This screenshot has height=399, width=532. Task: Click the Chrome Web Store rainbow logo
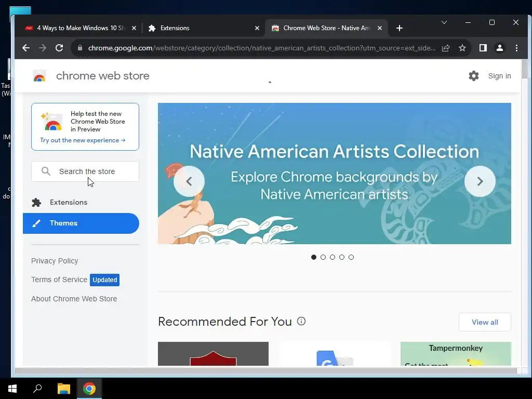(x=39, y=76)
